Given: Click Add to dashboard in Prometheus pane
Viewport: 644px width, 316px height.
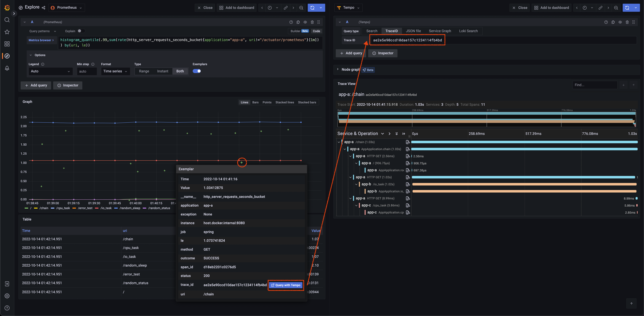Looking at the screenshot, I should 236,8.
